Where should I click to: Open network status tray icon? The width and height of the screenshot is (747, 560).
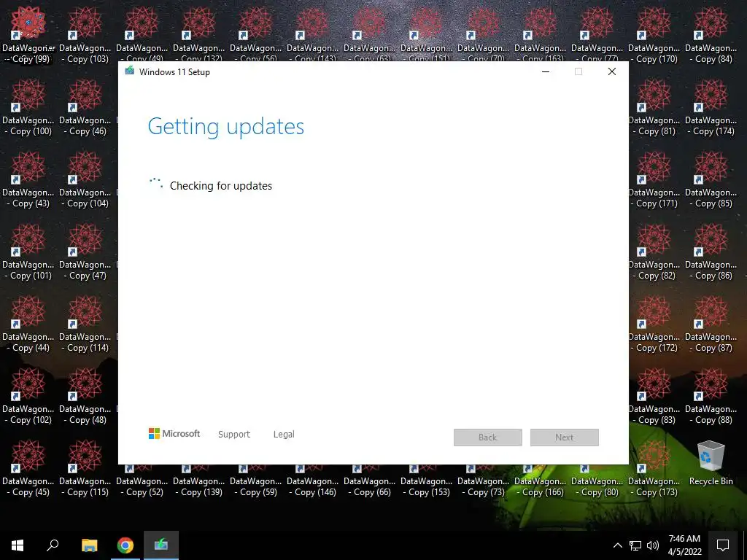[x=635, y=545]
